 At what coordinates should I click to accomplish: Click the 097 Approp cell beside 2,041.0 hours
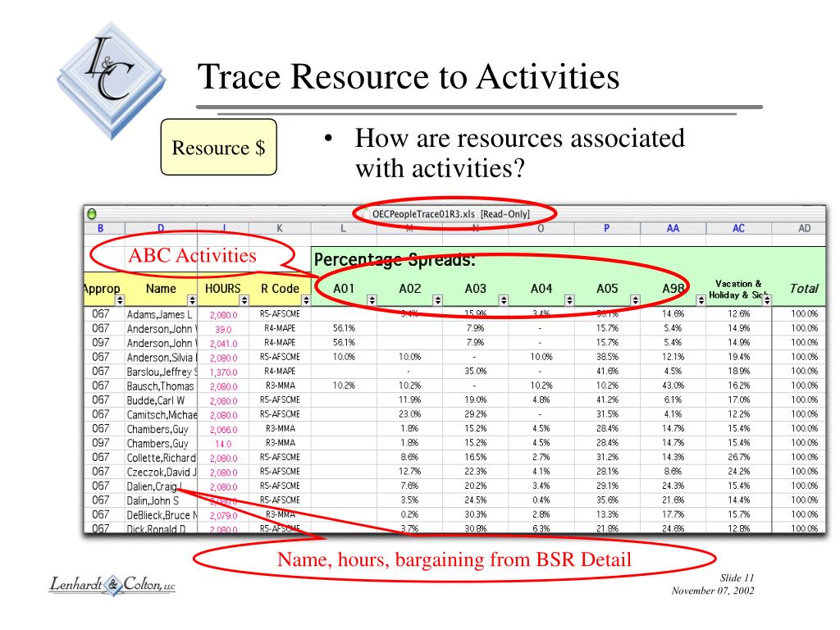coord(101,343)
